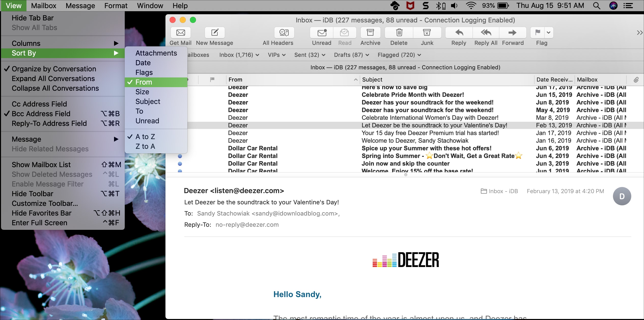Click the Mailbox column header
The height and width of the screenshot is (320, 644).
[x=600, y=80]
